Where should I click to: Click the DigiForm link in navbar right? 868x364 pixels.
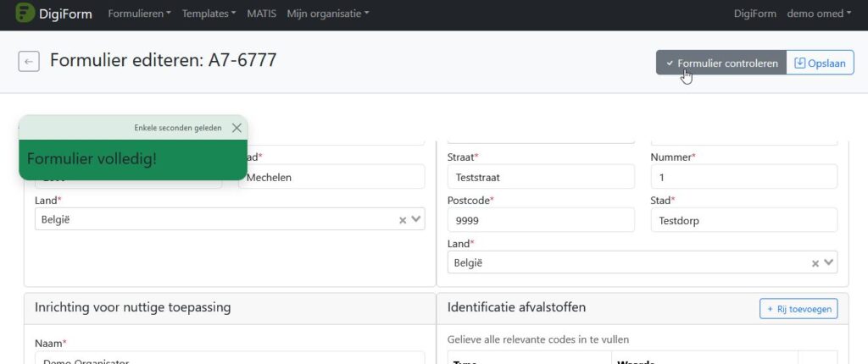(754, 14)
